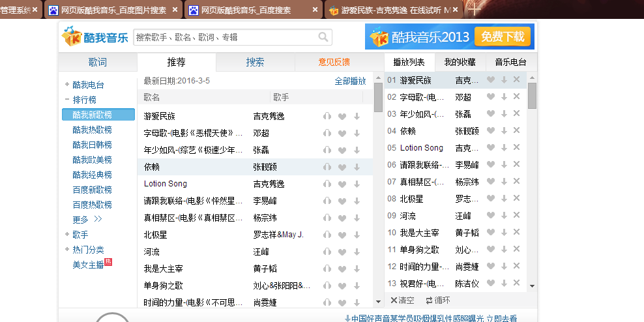Expand the 歌手 tree node
The height and width of the screenshot is (322, 644).
click(x=67, y=234)
